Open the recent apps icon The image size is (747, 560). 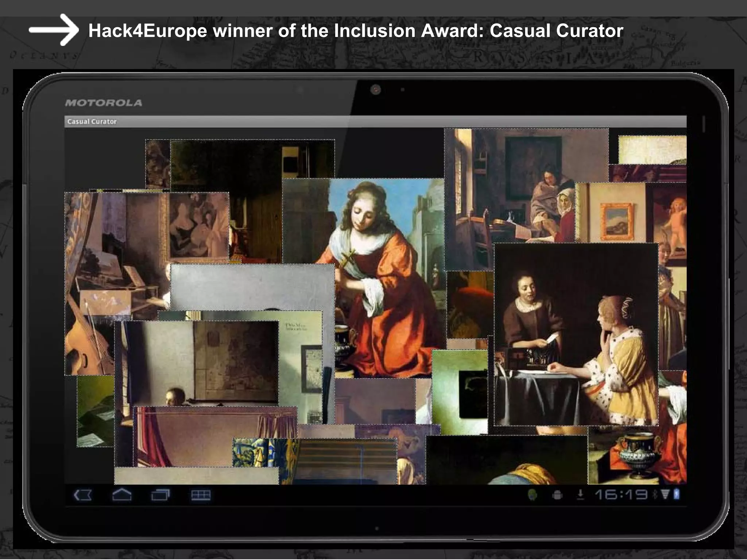[x=160, y=495]
